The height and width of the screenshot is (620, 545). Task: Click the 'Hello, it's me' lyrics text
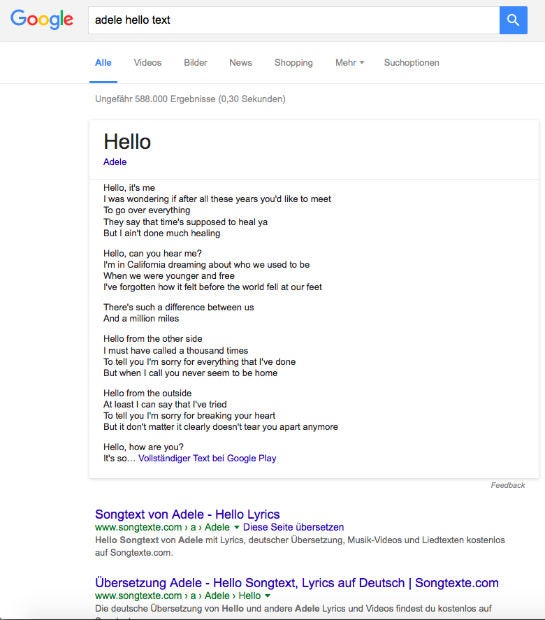(x=129, y=187)
